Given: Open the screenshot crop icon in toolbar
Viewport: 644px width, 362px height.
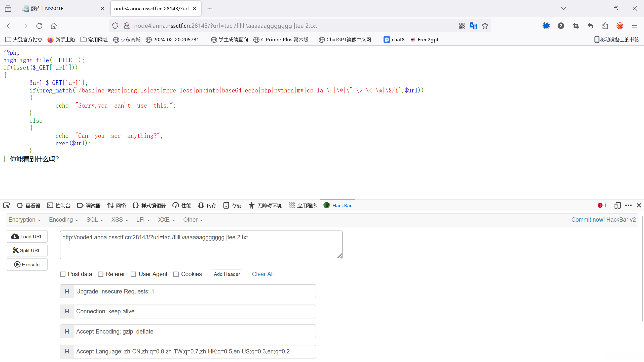Looking at the screenshot, I should 576,26.
